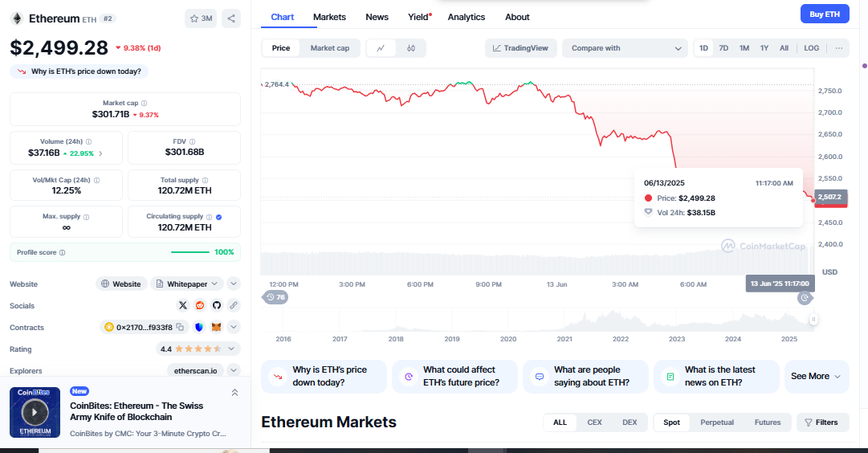Switch to the Chart tab
The height and width of the screenshot is (453, 868).
283,17
